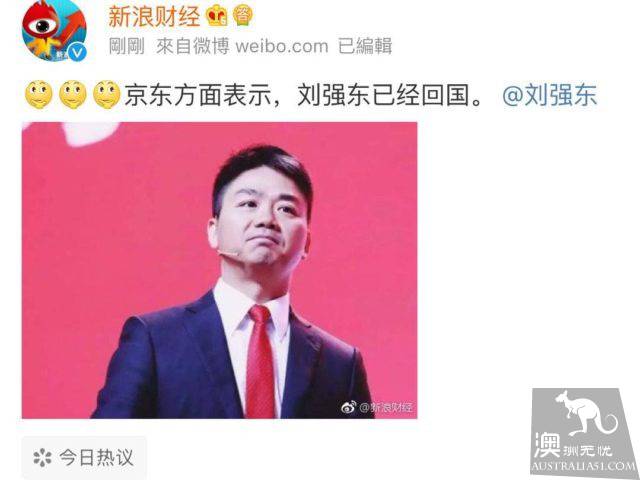This screenshot has width=640, height=480.
Task: Open the 新浪财经 account name
Action: tap(154, 17)
